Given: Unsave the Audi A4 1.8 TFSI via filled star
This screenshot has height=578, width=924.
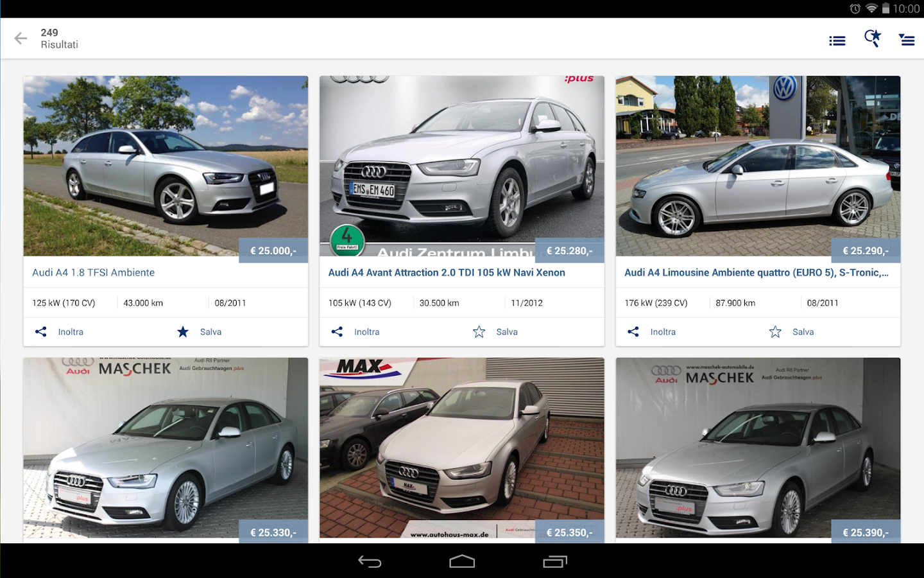Looking at the screenshot, I should click(x=183, y=331).
